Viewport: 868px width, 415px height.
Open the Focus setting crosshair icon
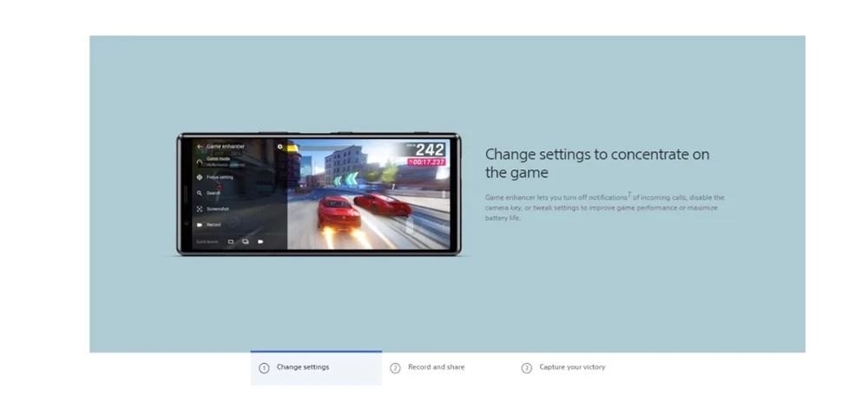pos(200,177)
